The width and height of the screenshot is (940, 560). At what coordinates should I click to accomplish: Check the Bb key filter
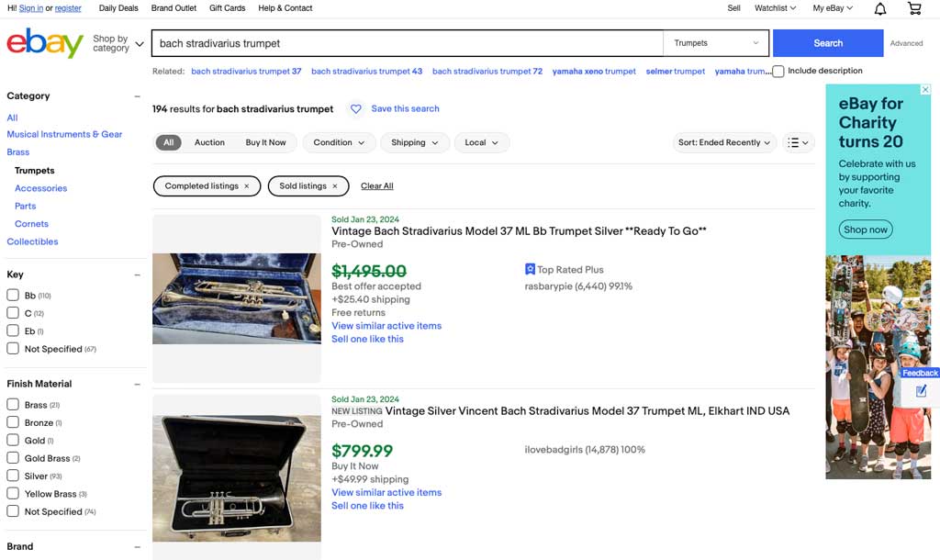13,296
